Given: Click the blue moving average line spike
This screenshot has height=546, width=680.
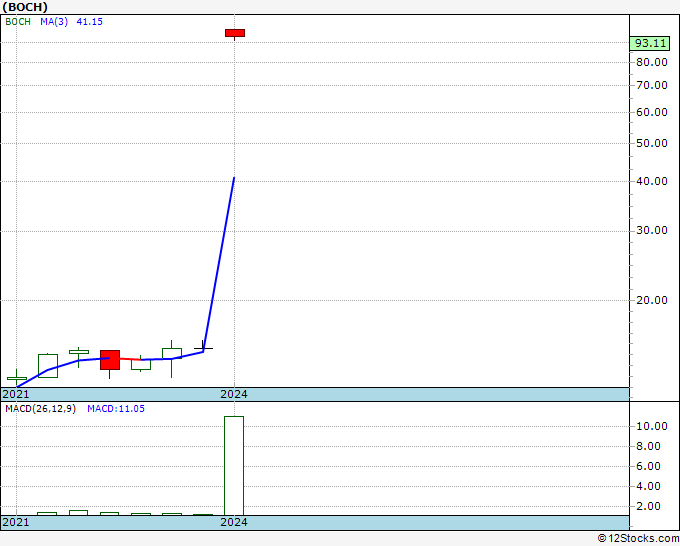Looking at the screenshot, I should (219, 265).
